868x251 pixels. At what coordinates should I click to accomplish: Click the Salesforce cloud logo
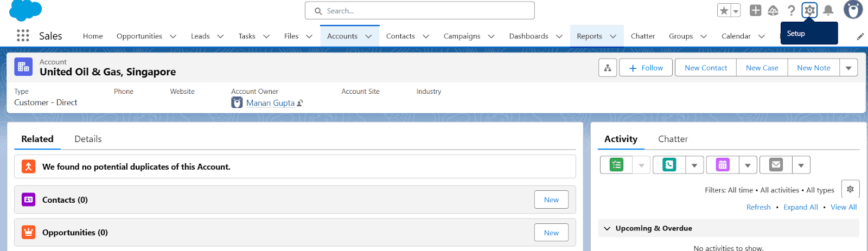point(25,10)
